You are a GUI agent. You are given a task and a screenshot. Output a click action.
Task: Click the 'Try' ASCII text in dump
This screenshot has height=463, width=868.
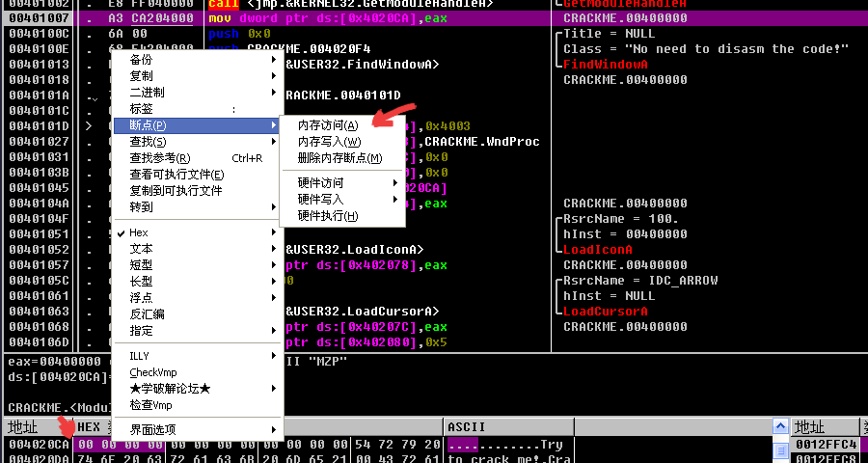(551, 445)
